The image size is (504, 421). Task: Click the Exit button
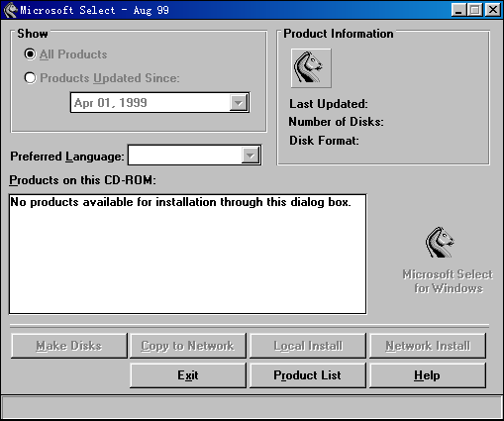[188, 375]
